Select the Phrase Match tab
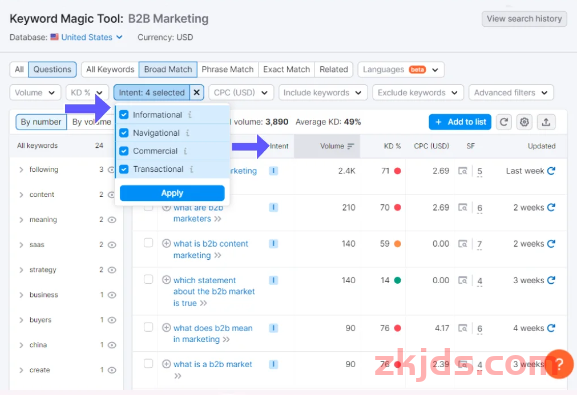Image resolution: width=577 pixels, height=395 pixels. tap(227, 70)
